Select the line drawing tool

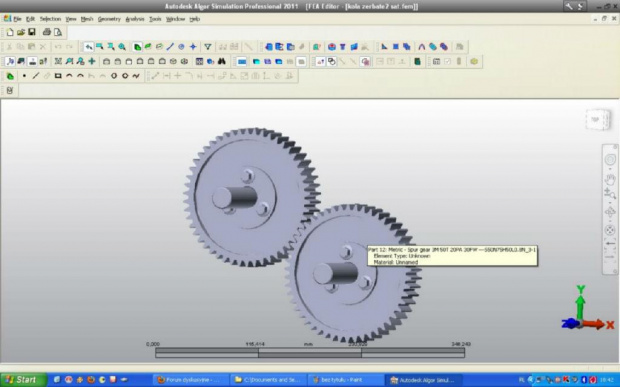36,76
